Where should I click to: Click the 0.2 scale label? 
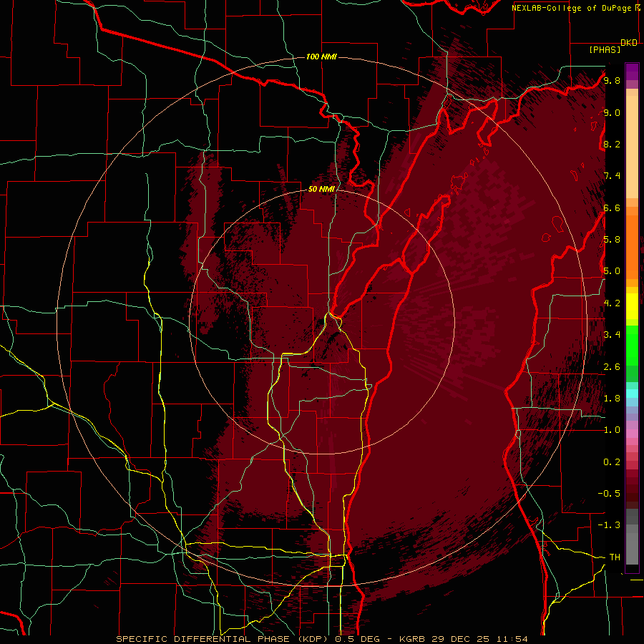click(612, 462)
